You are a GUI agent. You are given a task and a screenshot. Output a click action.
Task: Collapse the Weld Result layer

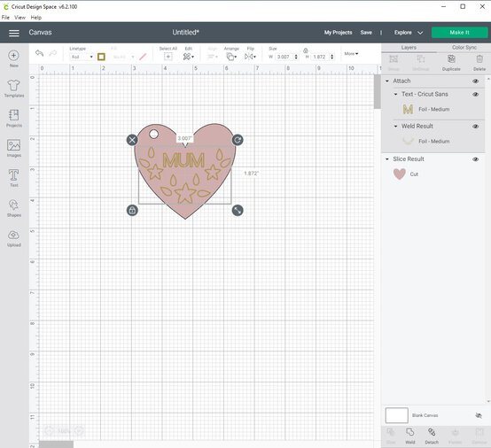395,126
